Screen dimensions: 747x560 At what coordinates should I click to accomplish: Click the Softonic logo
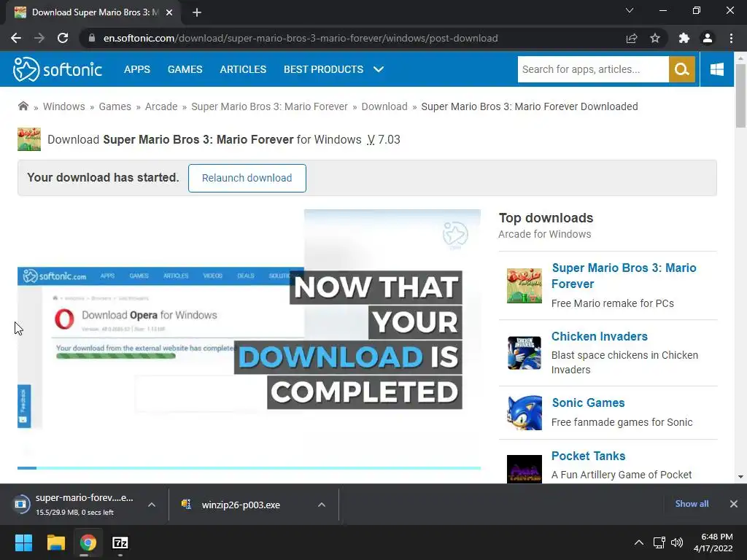pos(57,69)
